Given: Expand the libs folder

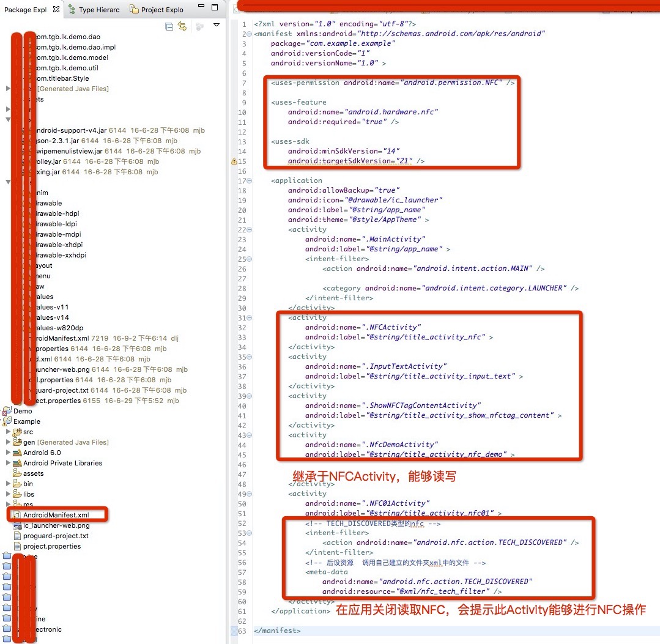Looking at the screenshot, I should tap(8, 494).
